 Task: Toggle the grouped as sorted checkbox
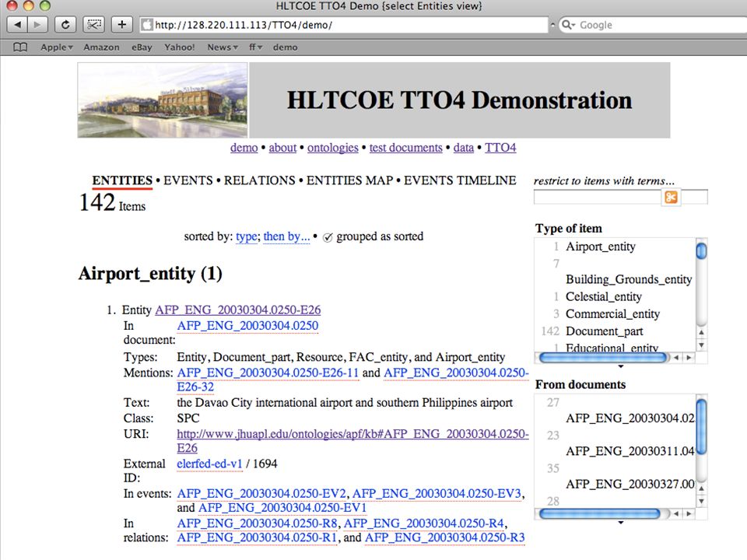point(328,237)
